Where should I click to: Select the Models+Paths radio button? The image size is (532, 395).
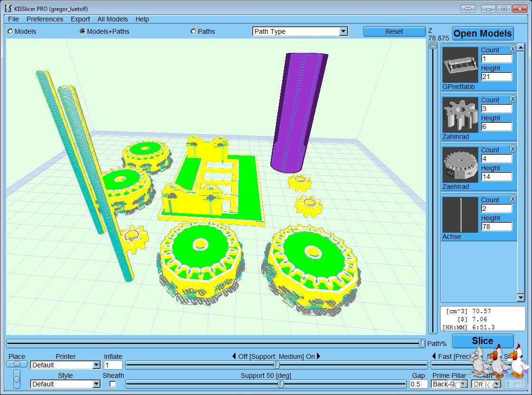(x=82, y=31)
